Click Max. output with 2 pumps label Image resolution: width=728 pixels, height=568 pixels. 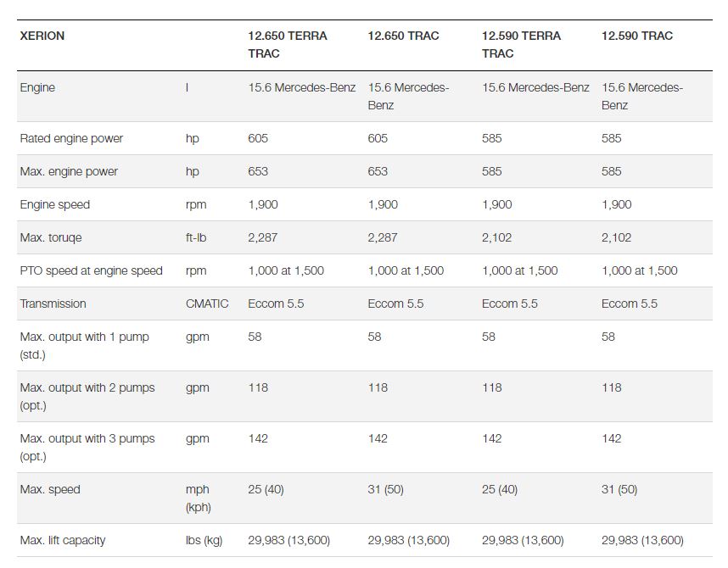(x=87, y=397)
